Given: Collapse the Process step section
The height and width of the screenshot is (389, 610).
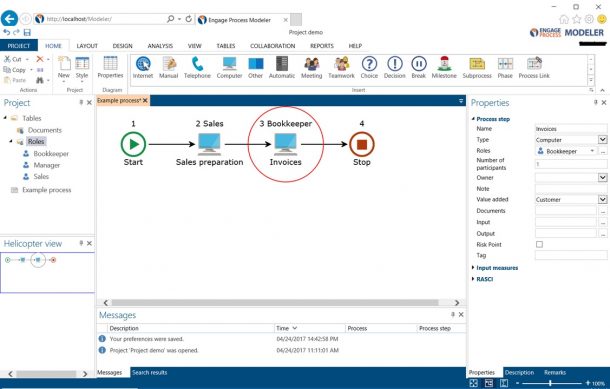Looking at the screenshot, I should (x=473, y=119).
